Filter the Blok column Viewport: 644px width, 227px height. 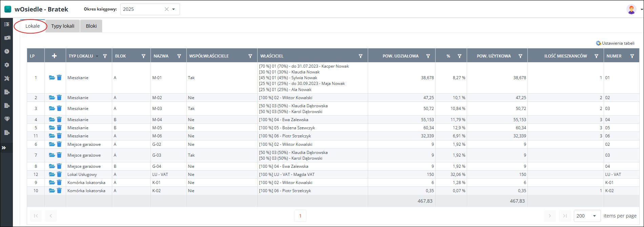(x=143, y=56)
